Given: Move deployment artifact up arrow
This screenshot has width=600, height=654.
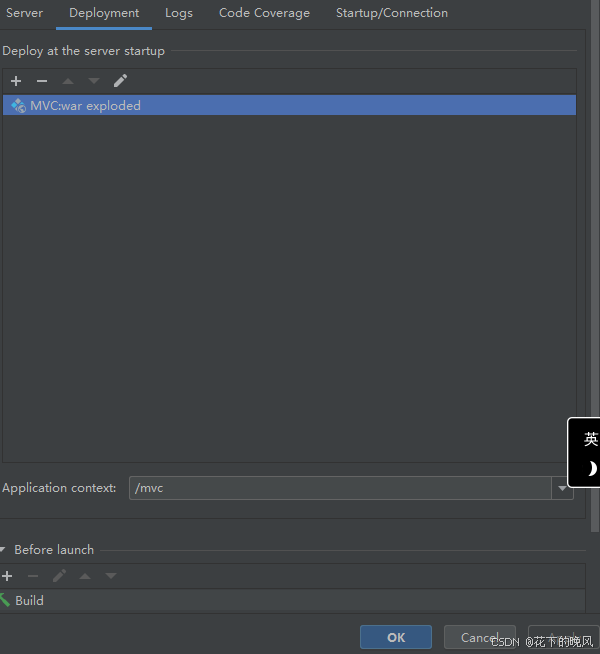Looking at the screenshot, I should [68, 81].
